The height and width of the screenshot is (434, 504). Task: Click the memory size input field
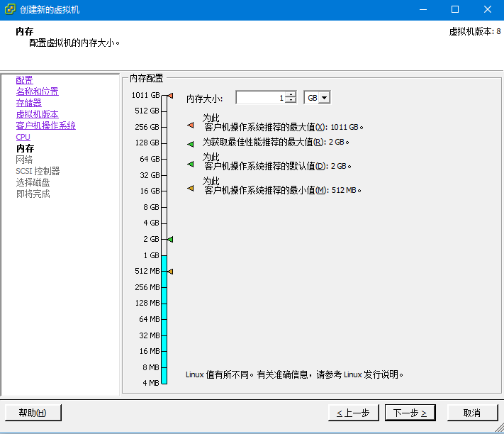coord(260,97)
